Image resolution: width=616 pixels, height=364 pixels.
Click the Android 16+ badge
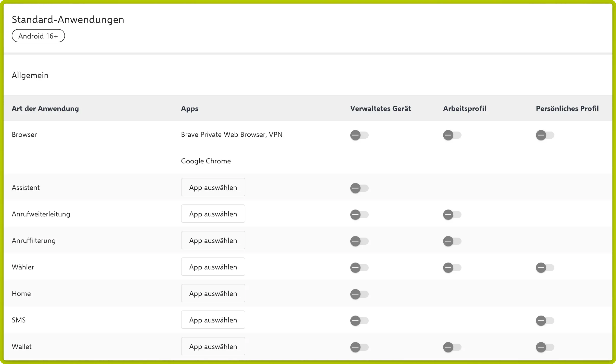[38, 36]
